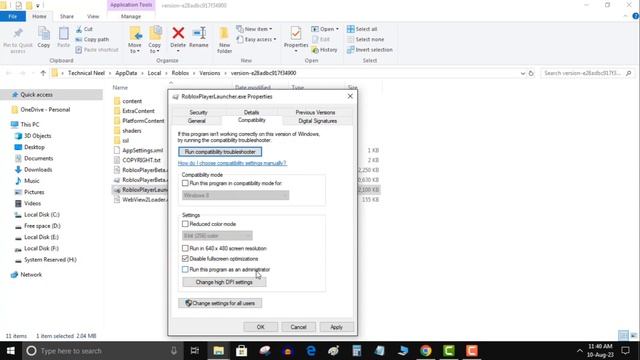The width and height of the screenshot is (640, 360).
Task: Select the AppSettings.xml file
Action: point(142,151)
